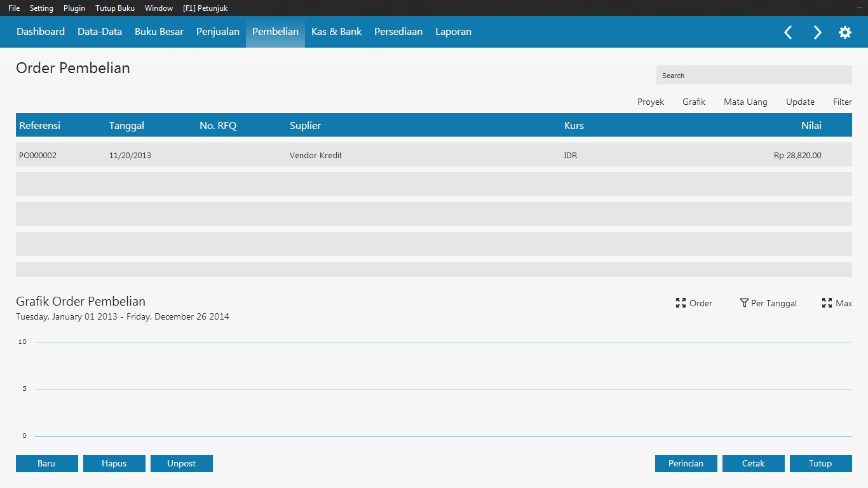Sort by the Referensi column header
868x488 pixels.
39,125
